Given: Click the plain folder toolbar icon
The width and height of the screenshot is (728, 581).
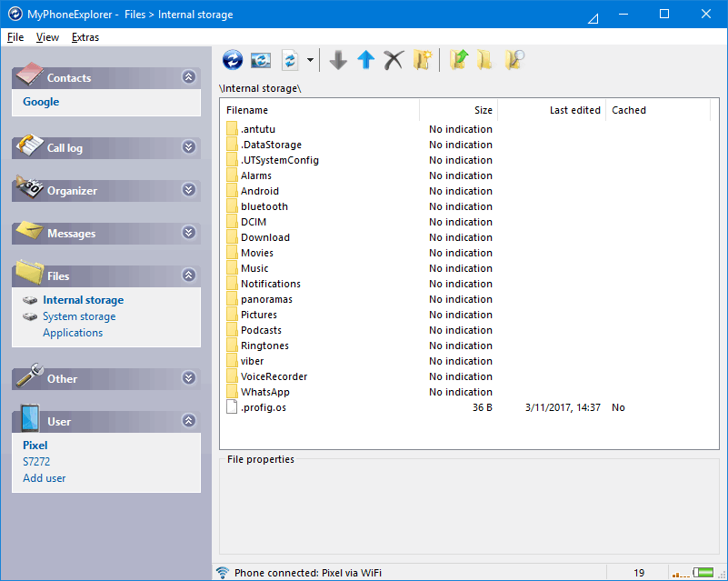Looking at the screenshot, I should click(x=484, y=60).
